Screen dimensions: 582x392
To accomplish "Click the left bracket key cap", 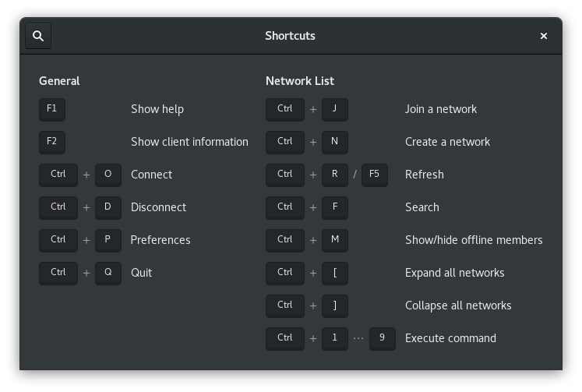I will [x=334, y=273].
